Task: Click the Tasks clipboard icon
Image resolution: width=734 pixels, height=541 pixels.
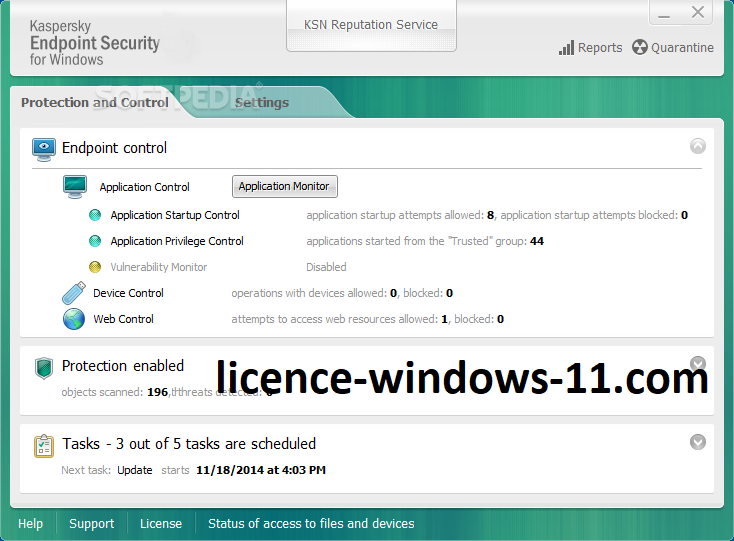Action: (44, 445)
